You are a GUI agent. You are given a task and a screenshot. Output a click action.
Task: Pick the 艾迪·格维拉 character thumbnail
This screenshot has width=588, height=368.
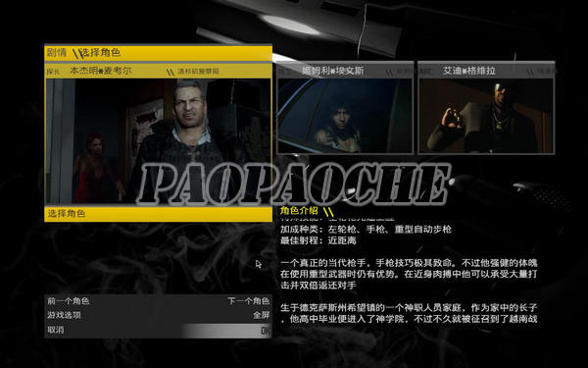486,116
